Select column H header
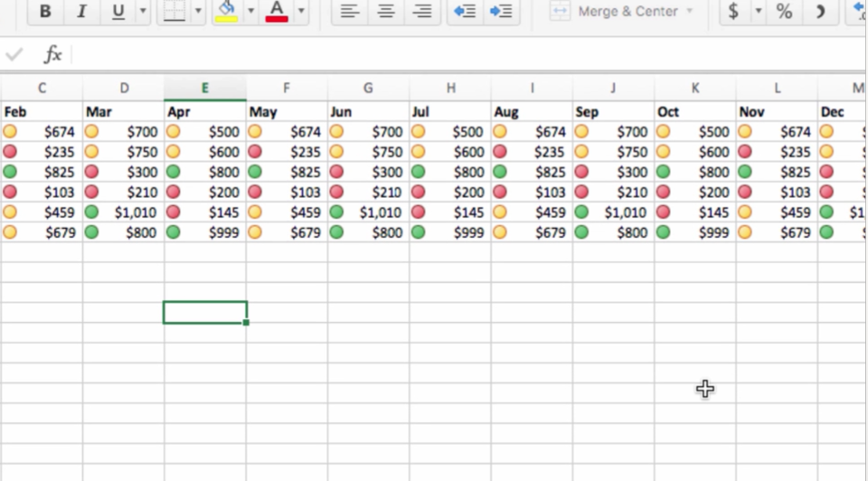 [450, 88]
